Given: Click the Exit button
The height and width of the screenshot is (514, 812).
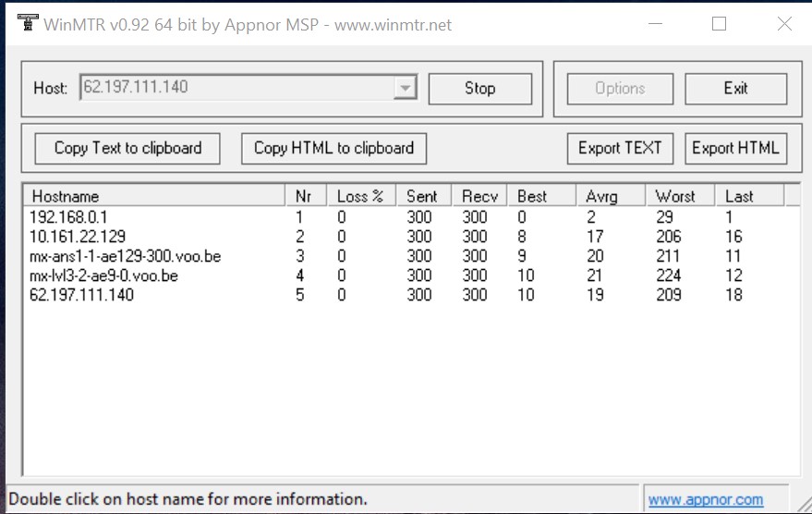Looking at the screenshot, I should pyautogui.click(x=736, y=89).
